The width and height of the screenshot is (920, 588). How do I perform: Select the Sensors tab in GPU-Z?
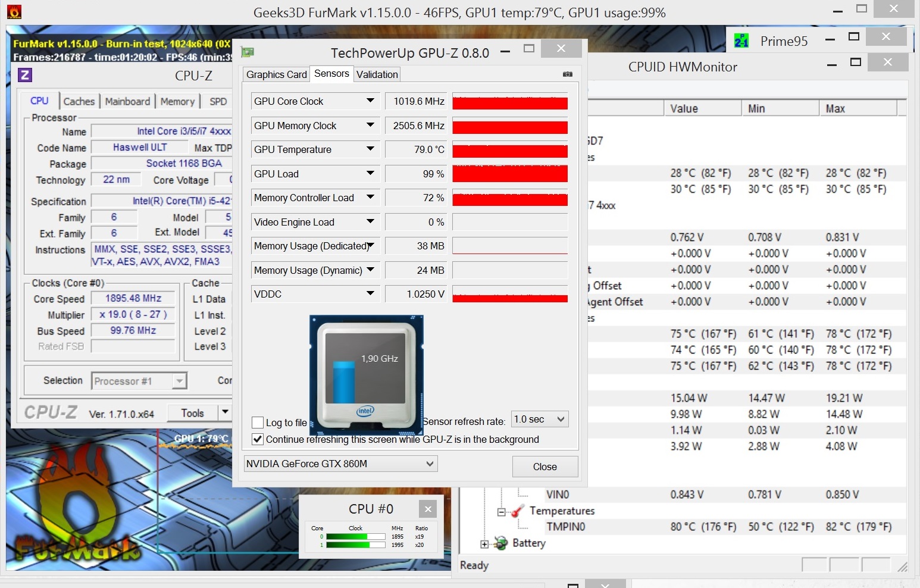point(331,73)
